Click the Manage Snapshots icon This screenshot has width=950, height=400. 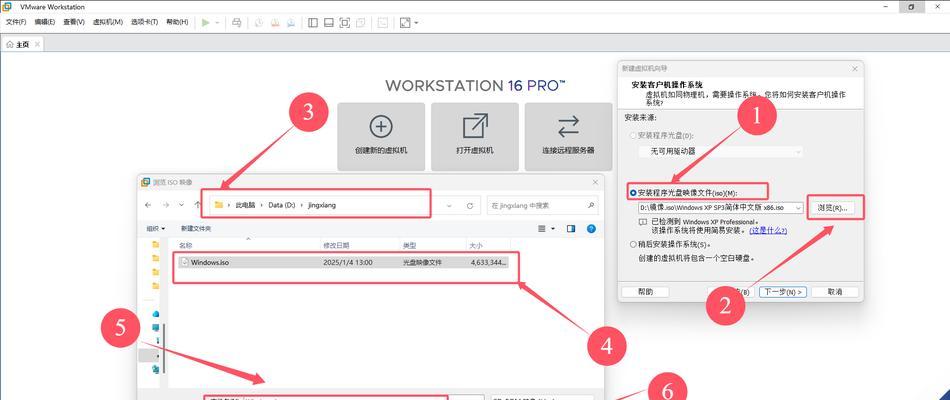pos(291,22)
